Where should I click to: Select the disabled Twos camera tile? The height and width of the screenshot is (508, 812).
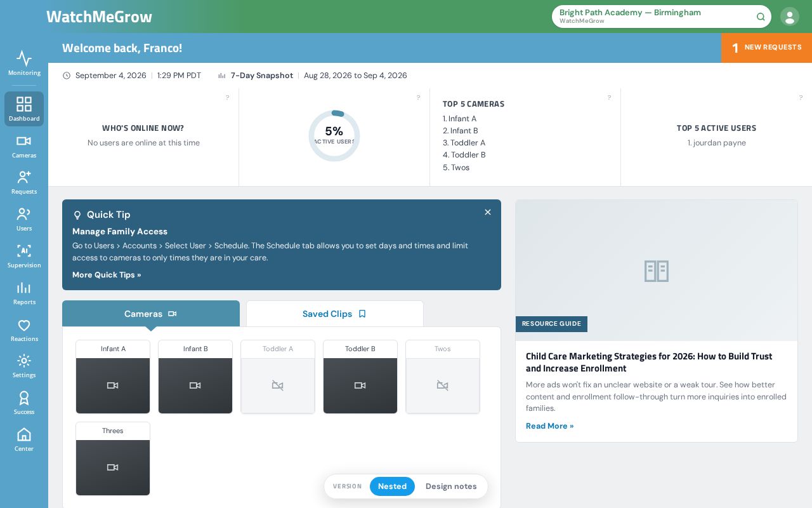pyautogui.click(x=443, y=377)
